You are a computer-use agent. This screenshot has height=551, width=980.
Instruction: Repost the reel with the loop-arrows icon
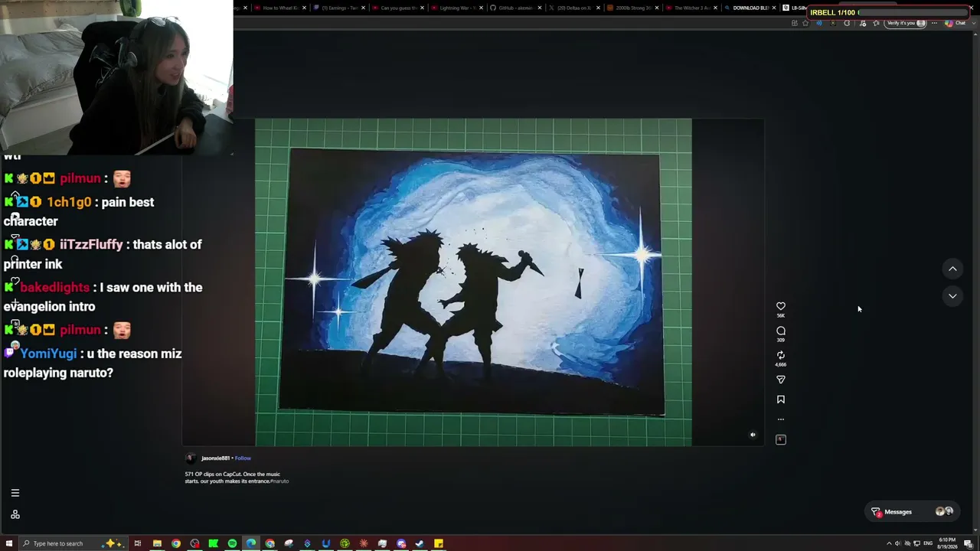pyautogui.click(x=781, y=355)
